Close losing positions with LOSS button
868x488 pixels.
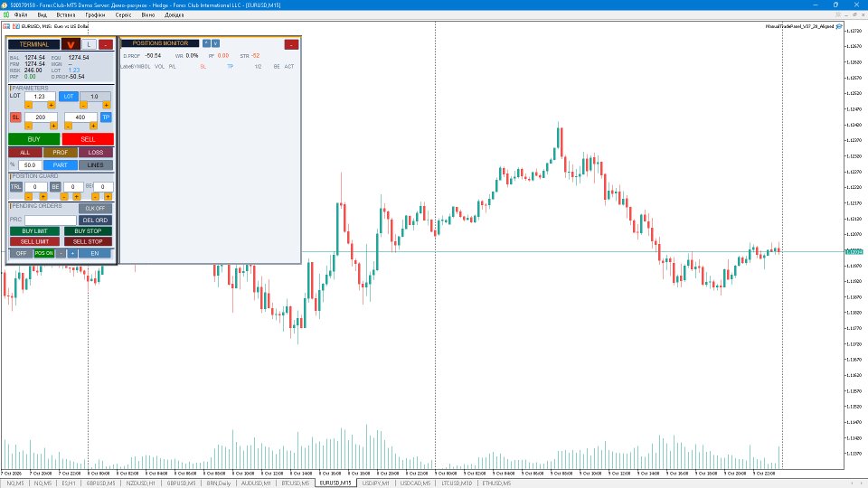(95, 152)
